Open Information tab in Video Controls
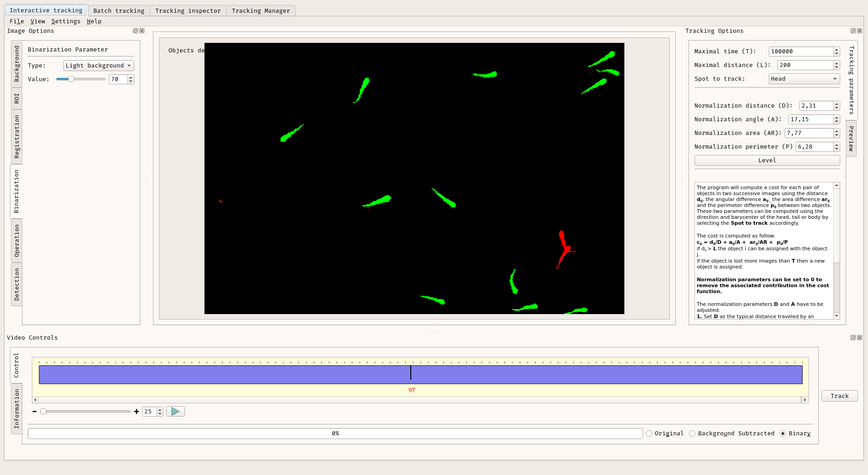 (x=17, y=409)
